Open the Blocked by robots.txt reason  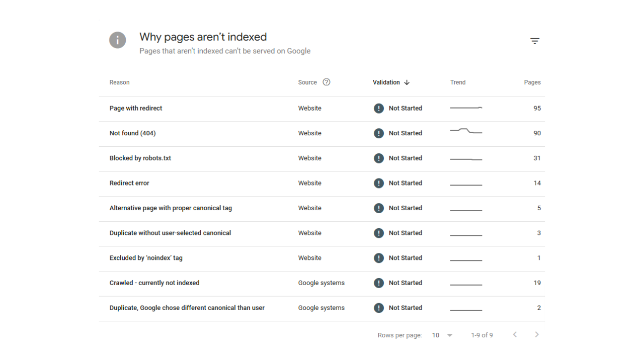140,158
